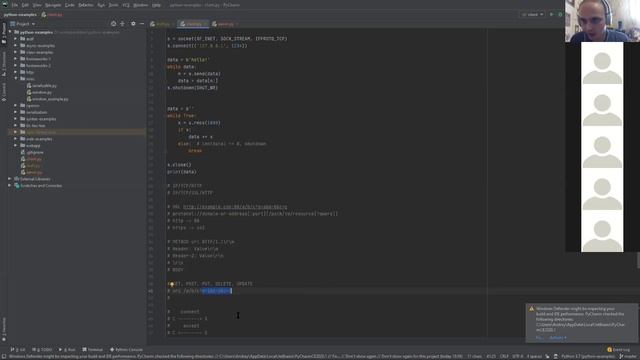The image size is (640, 360).
Task: Click the locate current file target icon
Action: [113, 24]
